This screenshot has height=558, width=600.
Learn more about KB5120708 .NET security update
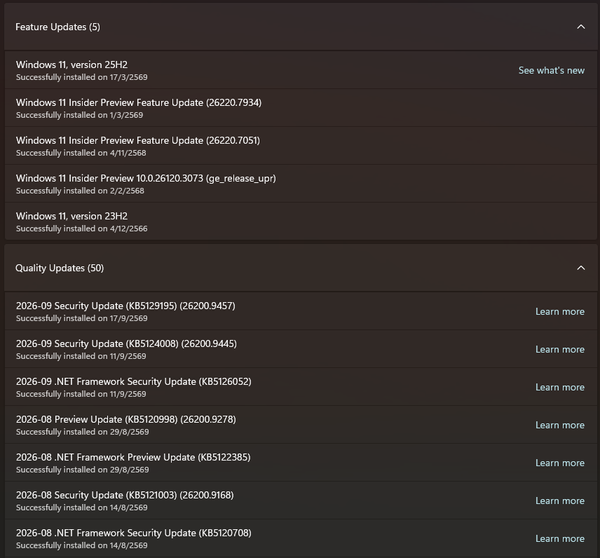(x=560, y=539)
